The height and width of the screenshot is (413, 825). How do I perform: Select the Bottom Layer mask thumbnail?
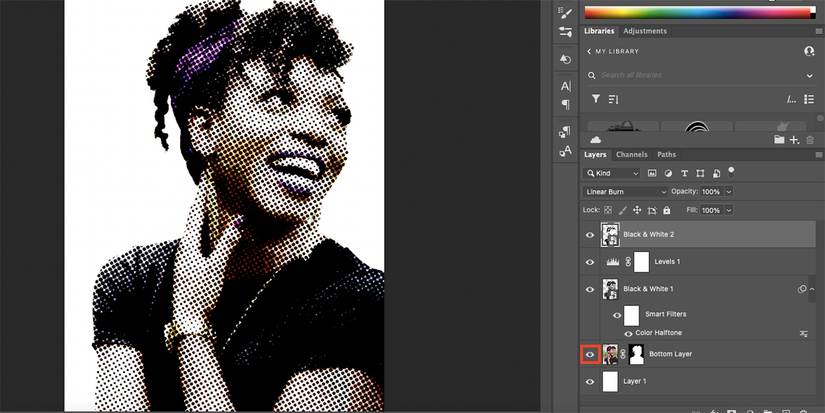(x=636, y=355)
